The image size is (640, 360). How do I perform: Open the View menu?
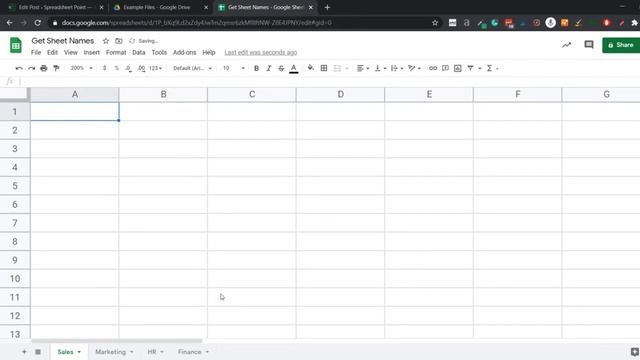click(71, 52)
